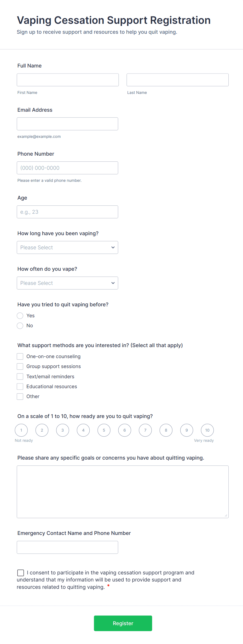This screenshot has width=243, height=644.
Task: Focus the Email Address field
Action: pyautogui.click(x=67, y=124)
